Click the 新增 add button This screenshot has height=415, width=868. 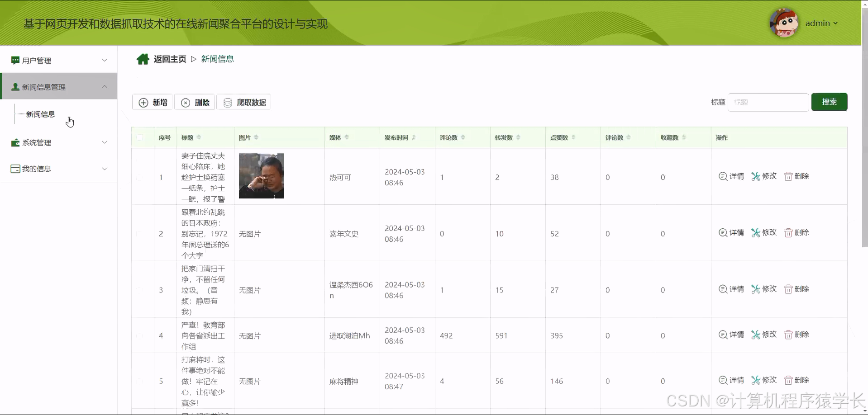(153, 103)
